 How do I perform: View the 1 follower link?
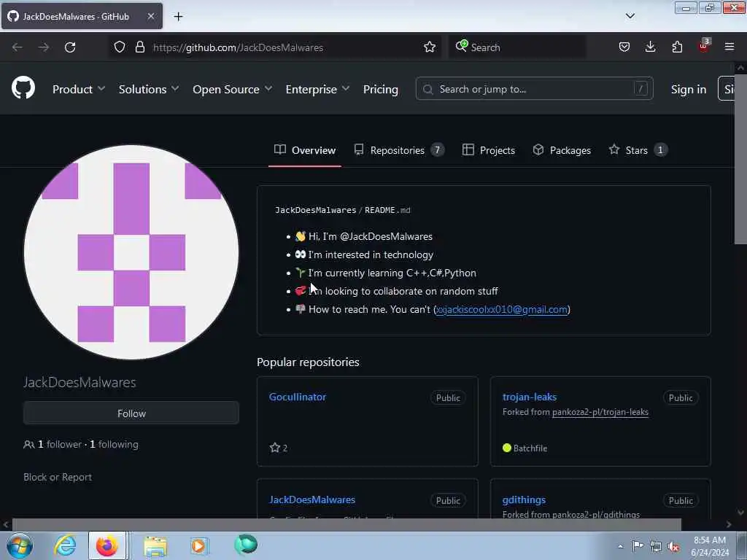pos(60,444)
